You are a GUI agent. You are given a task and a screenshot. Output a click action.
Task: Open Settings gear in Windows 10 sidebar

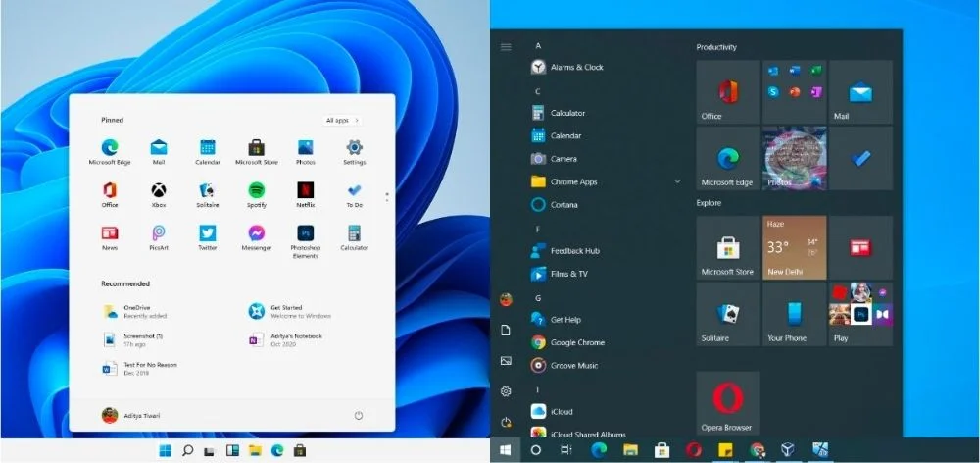(x=506, y=391)
